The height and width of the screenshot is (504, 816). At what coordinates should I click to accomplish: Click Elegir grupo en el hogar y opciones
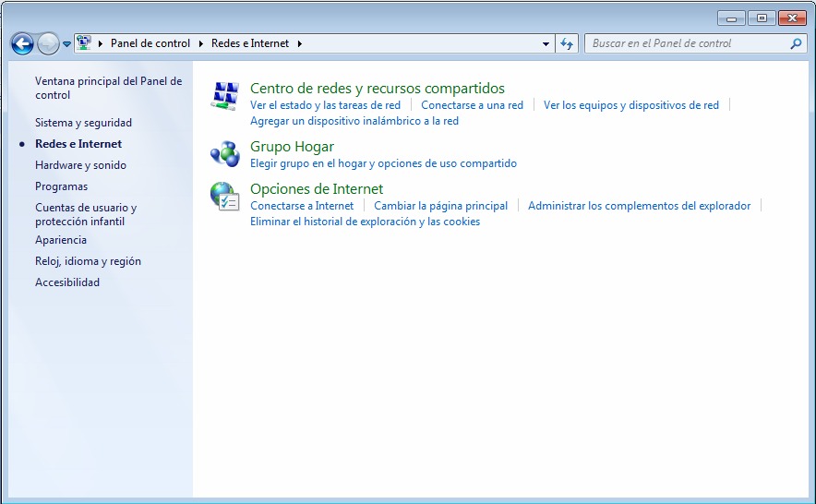384,163
